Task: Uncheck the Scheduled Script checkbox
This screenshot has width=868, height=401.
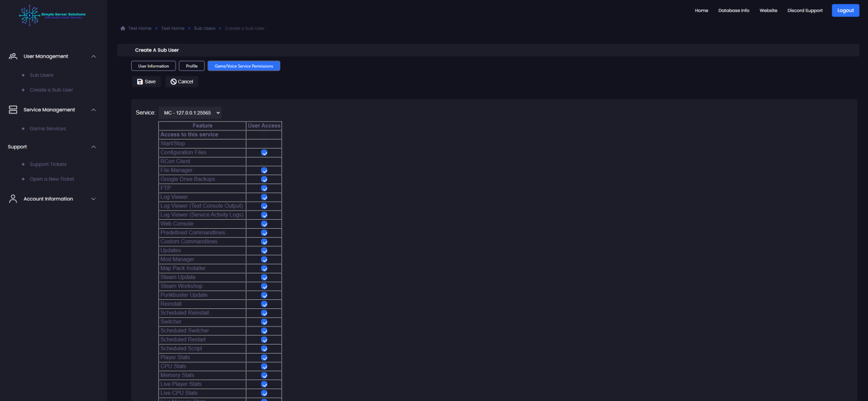Action: click(264, 349)
